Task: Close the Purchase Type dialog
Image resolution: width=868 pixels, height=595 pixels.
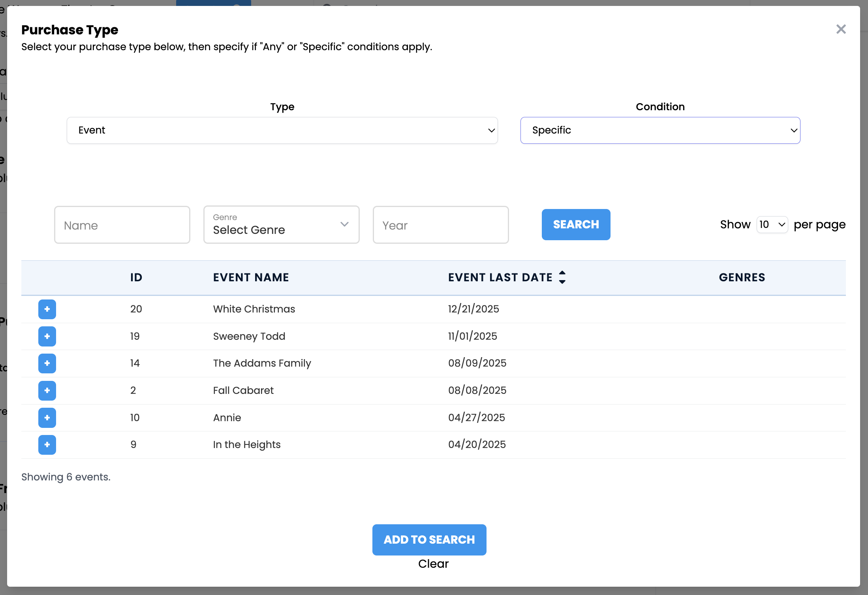Action: click(x=841, y=29)
